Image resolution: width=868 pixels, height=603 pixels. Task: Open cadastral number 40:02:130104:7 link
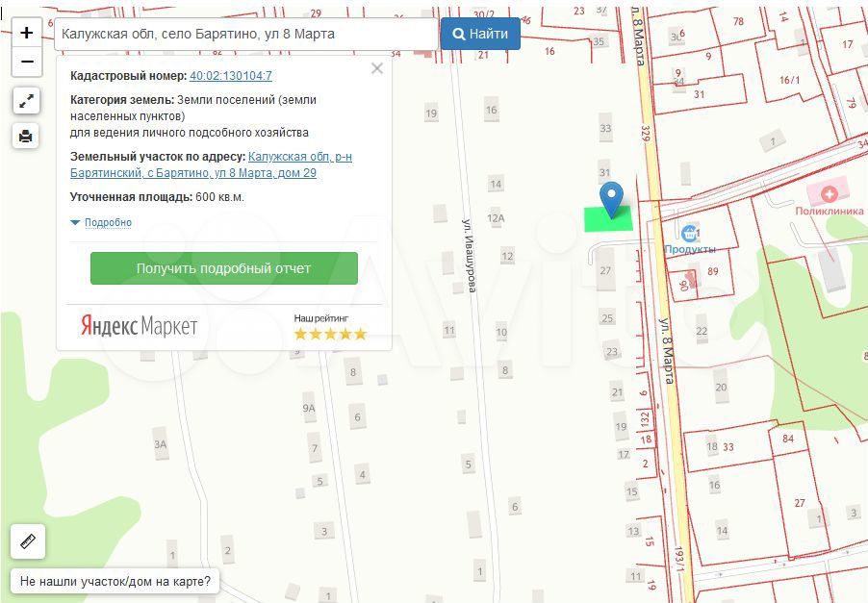point(231,75)
